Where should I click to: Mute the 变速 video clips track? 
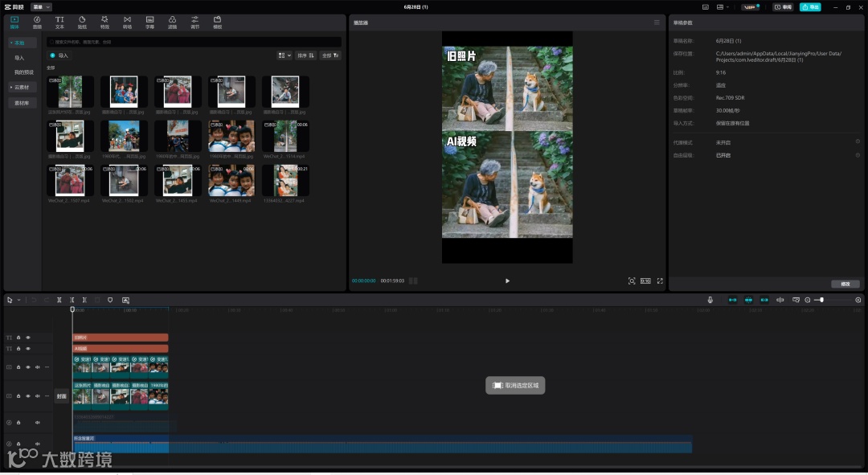[38, 367]
